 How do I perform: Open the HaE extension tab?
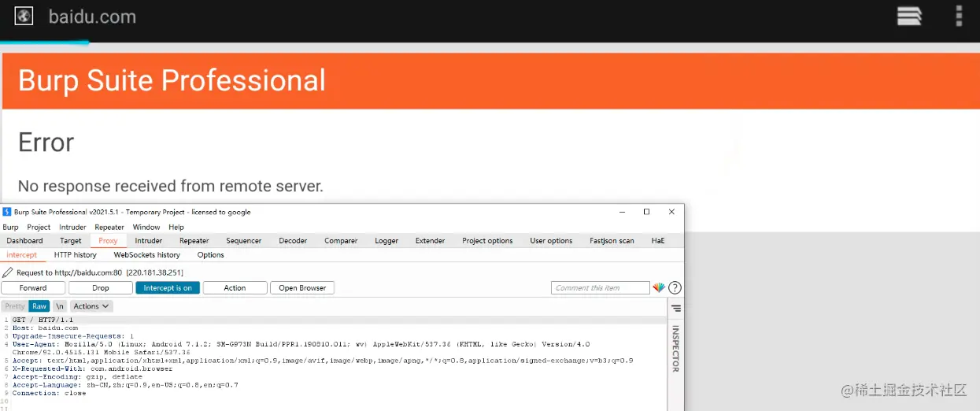point(658,241)
